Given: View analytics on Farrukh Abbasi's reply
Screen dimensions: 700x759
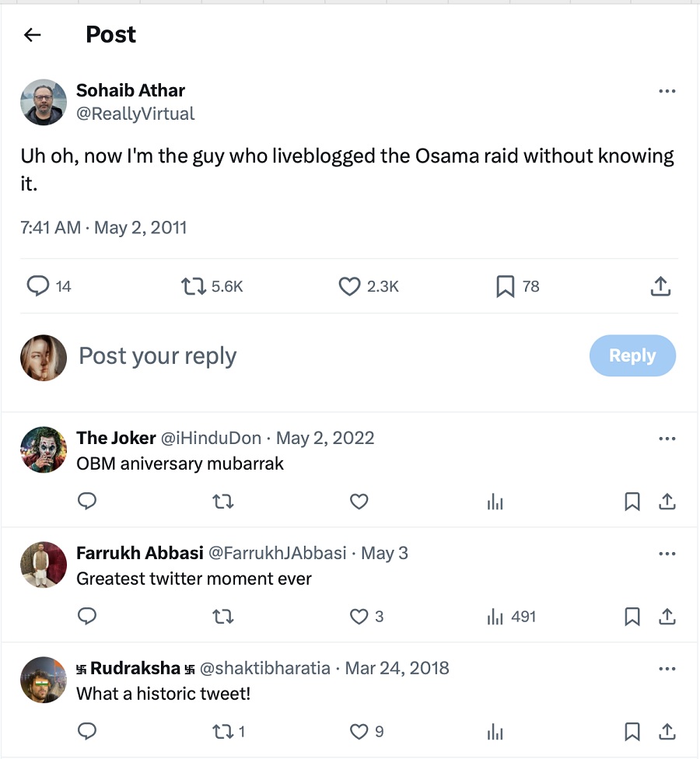Looking at the screenshot, I should (x=495, y=617).
